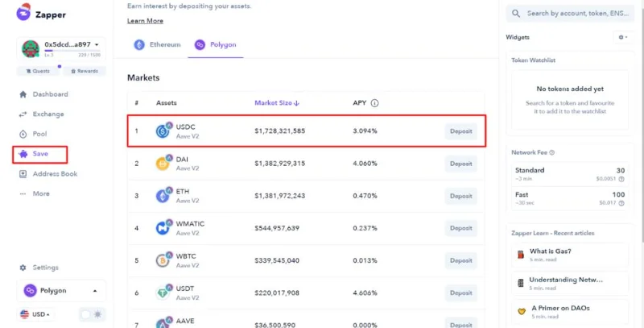The height and width of the screenshot is (328, 644).
Task: Open the Widgets settings gear dropdown
Action: (x=623, y=37)
